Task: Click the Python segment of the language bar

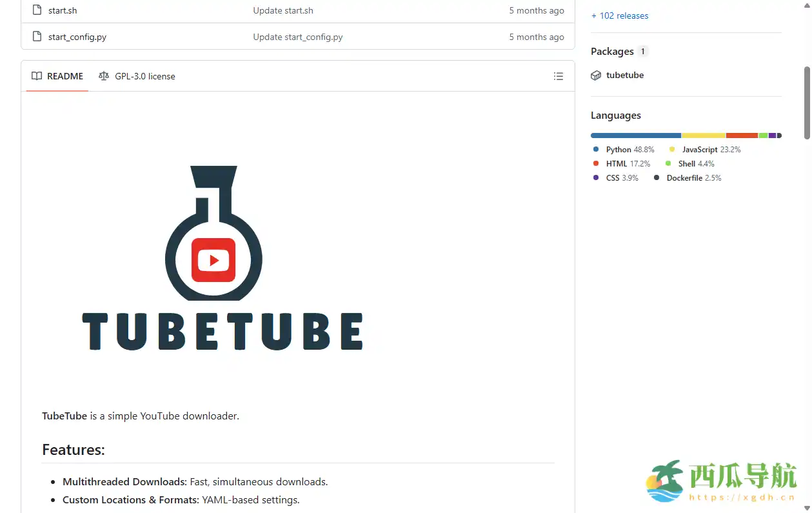Action: click(x=635, y=135)
